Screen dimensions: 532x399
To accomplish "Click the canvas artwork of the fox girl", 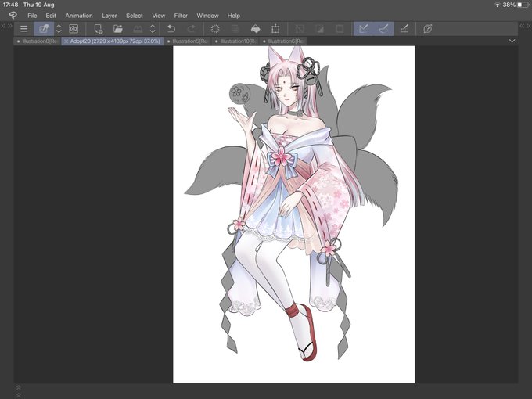I will [294, 214].
